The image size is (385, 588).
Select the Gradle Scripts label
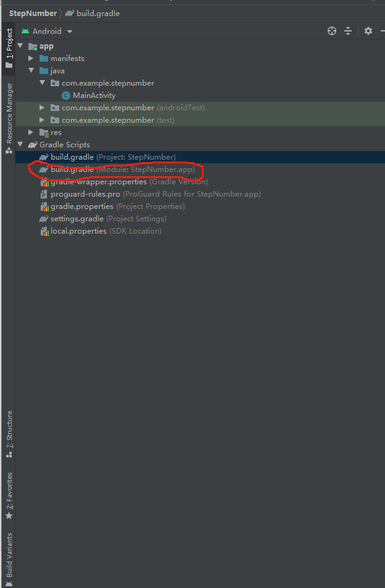coord(65,144)
